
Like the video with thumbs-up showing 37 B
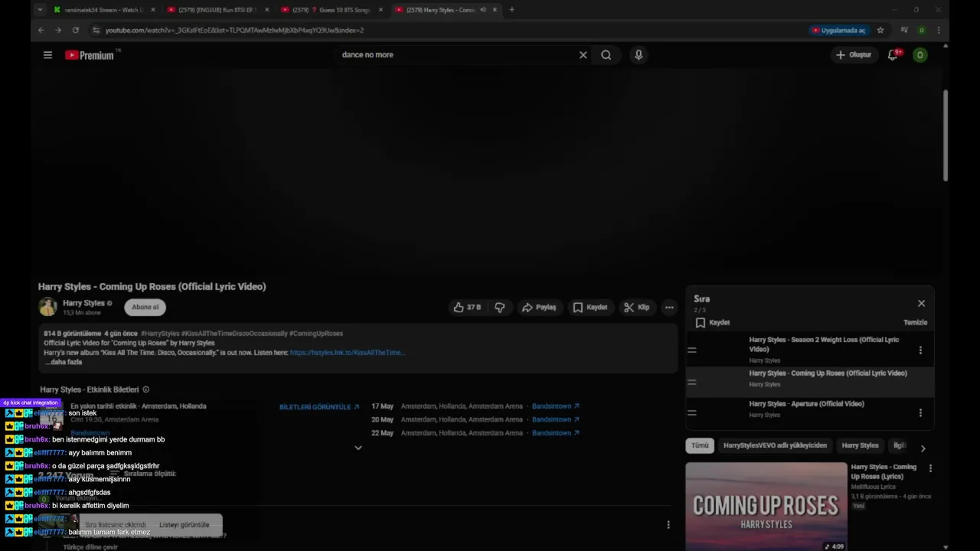coord(467,307)
